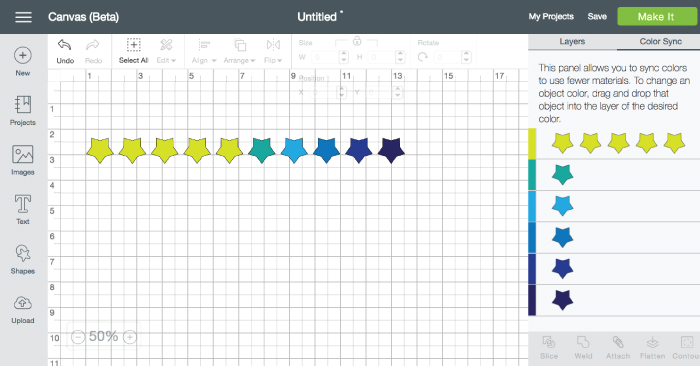Open the Projects panel
This screenshot has height=366, width=700.
pos(23,110)
